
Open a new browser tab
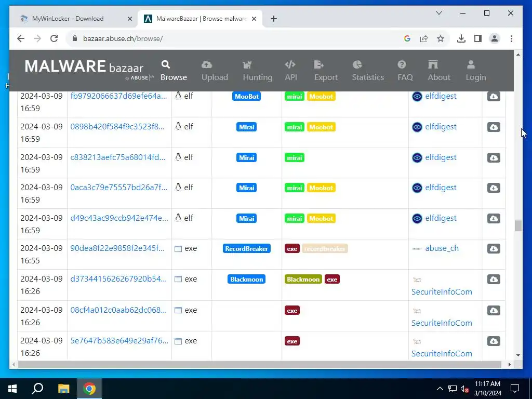click(274, 19)
